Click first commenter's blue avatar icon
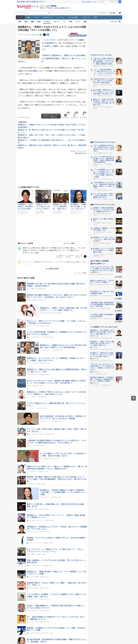This screenshot has height=644, width=138. click(x=19, y=248)
